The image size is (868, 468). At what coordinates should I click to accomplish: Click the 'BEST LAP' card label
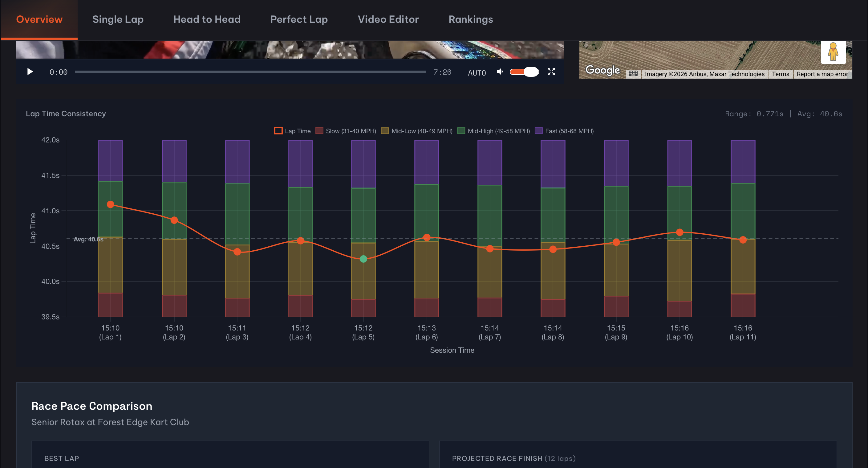tap(62, 458)
